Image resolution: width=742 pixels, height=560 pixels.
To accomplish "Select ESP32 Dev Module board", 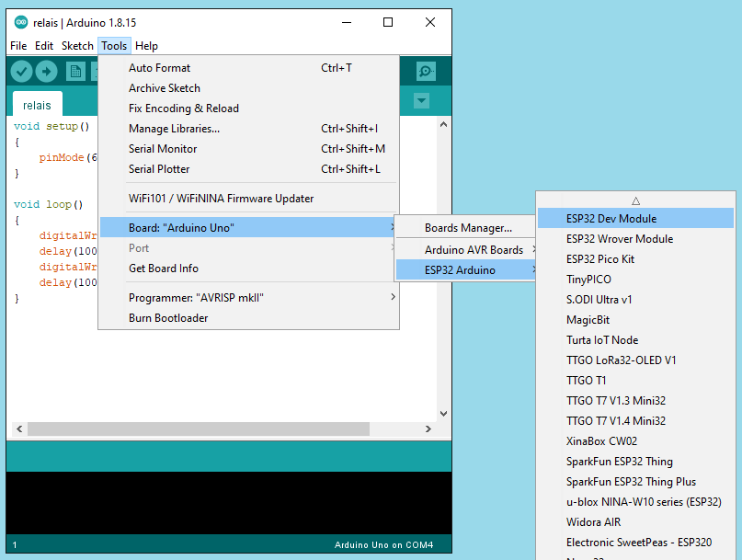I will [x=635, y=219].
